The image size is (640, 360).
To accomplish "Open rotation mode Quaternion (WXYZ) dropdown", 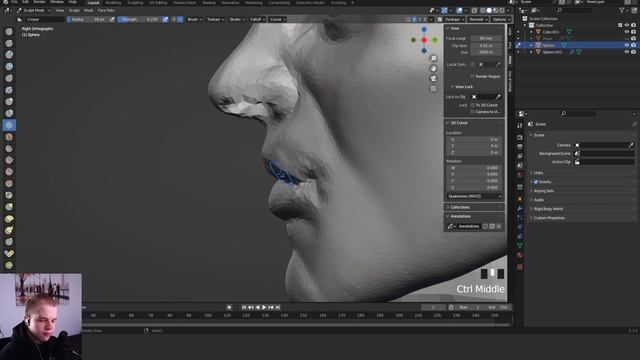I will point(474,196).
